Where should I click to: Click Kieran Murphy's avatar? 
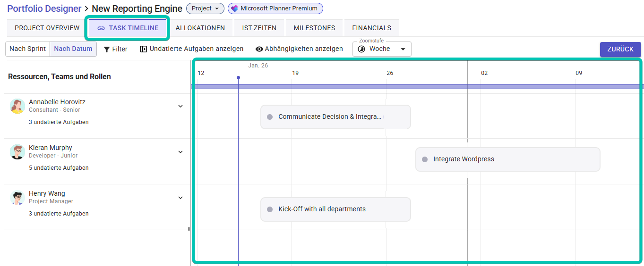pyautogui.click(x=17, y=152)
